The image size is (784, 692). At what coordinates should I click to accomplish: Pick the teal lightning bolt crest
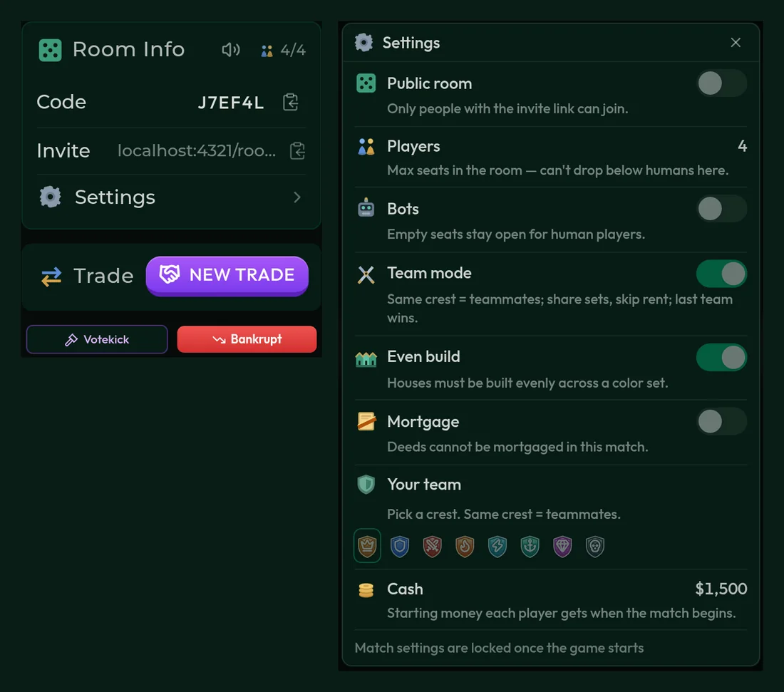pyautogui.click(x=497, y=546)
